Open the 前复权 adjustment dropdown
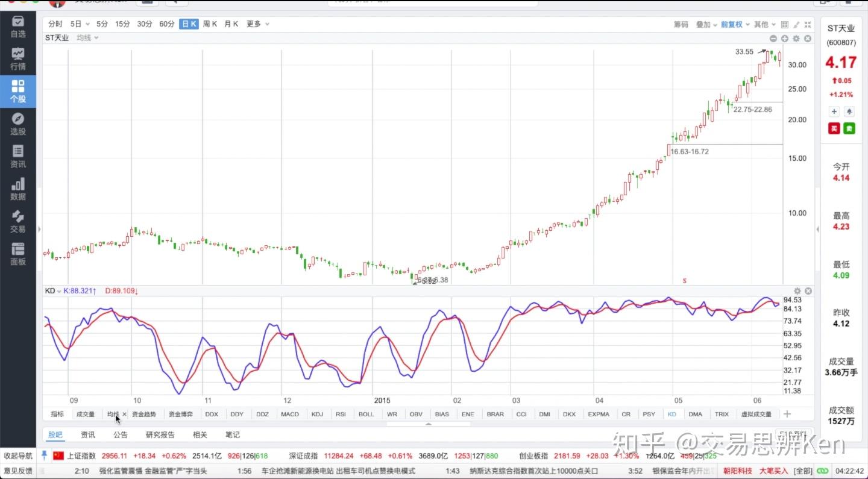 pyautogui.click(x=735, y=25)
